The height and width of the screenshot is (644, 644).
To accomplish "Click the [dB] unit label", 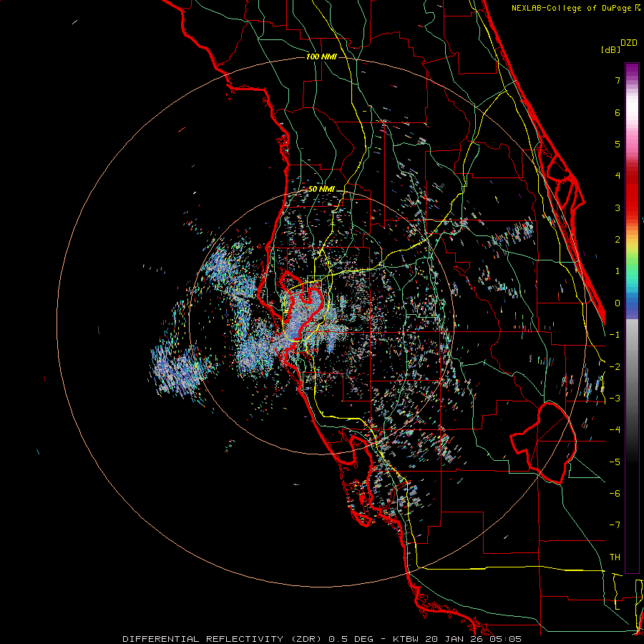I will (x=610, y=49).
